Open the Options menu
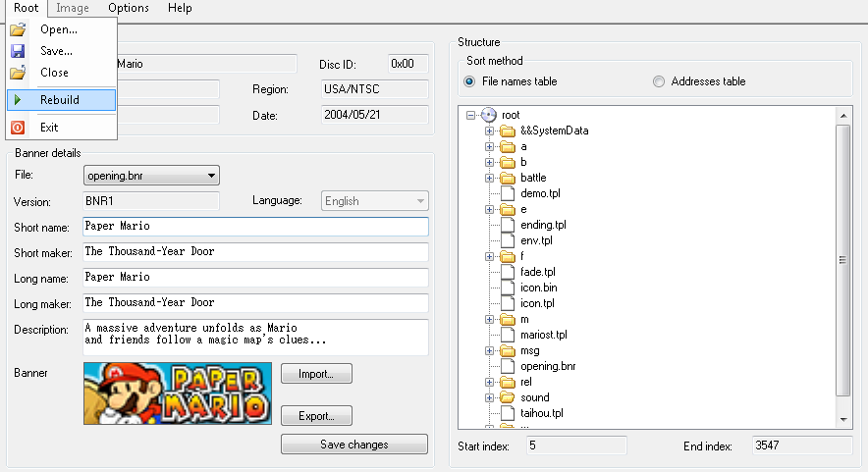This screenshot has height=472, width=868. 129,8
